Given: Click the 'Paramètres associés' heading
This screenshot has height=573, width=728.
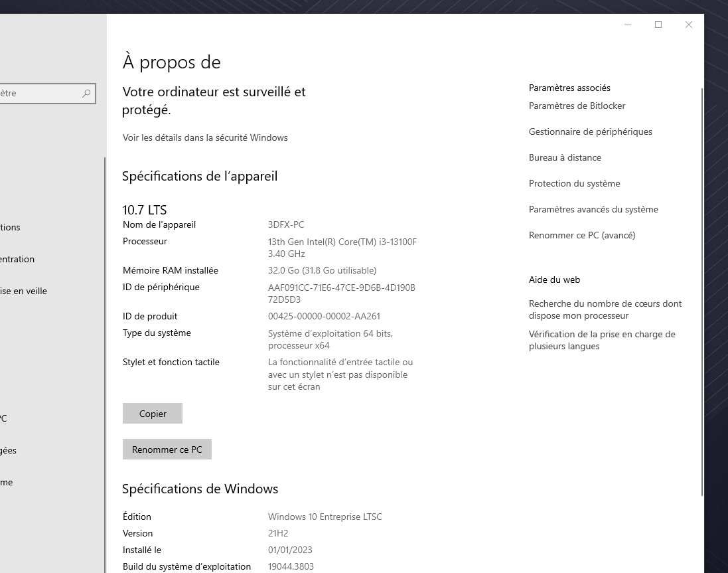Looking at the screenshot, I should coord(569,88).
